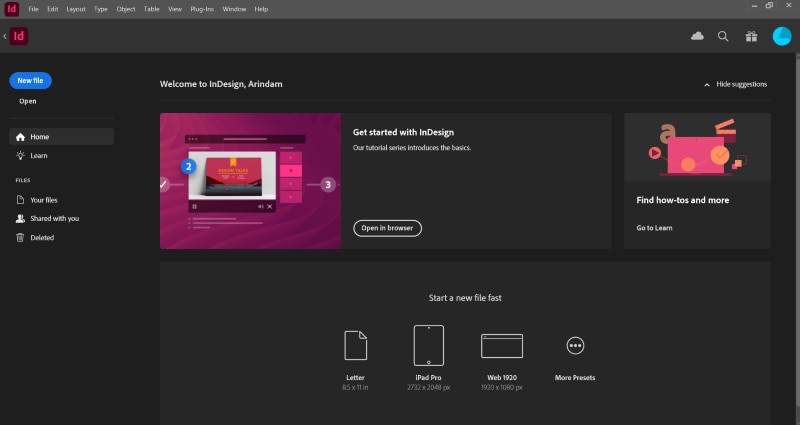The image size is (800, 425).
Task: Follow the Go to Learn link
Action: [x=654, y=228]
